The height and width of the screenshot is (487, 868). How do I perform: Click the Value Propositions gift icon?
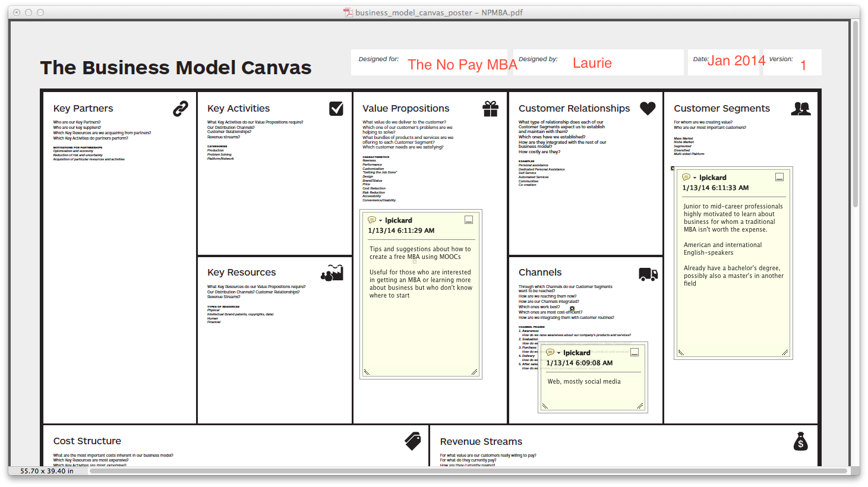[x=491, y=109]
